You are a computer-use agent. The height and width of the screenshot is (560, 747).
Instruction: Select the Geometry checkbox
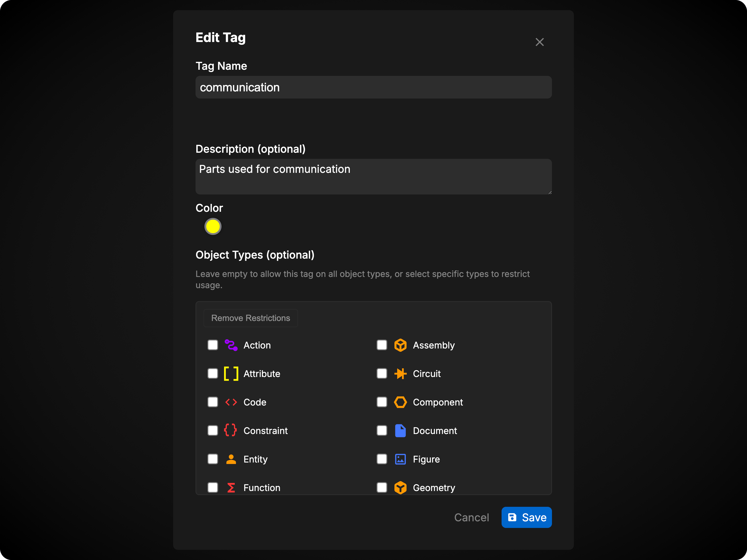coord(382,487)
